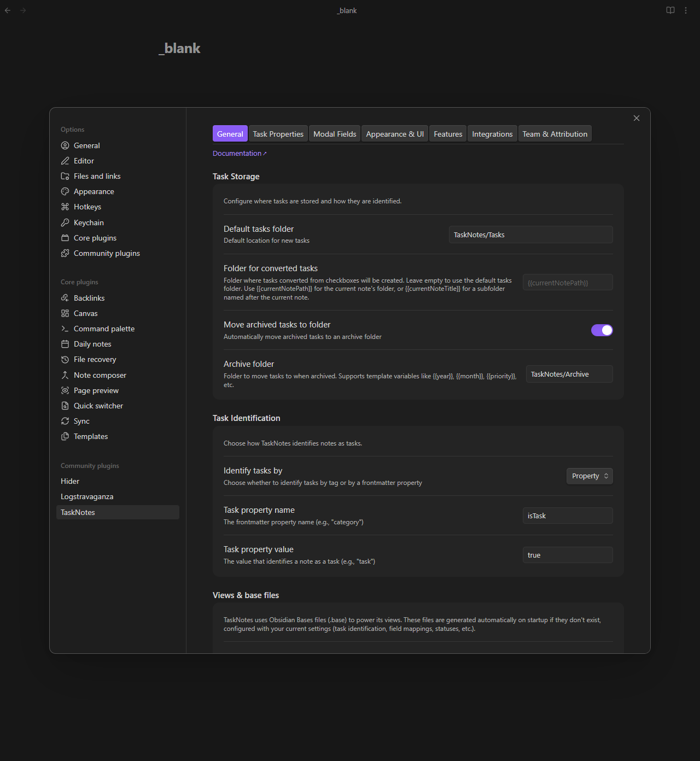Select the Logstravaganza community plugin
The width and height of the screenshot is (700, 761).
click(x=87, y=496)
